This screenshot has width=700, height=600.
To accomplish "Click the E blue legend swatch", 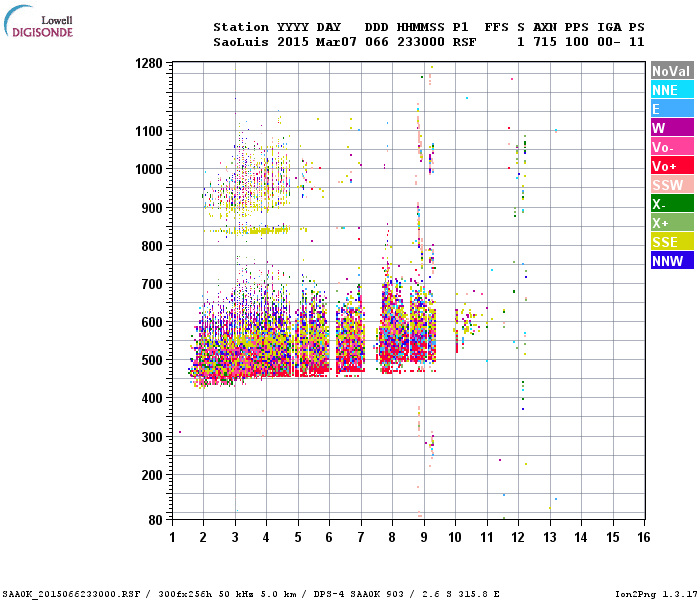I will 672,108.
